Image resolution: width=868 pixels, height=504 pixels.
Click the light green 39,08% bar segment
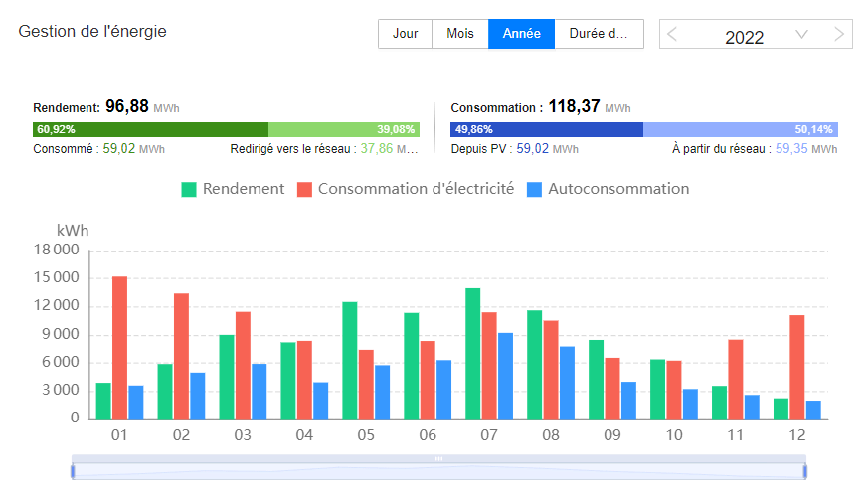click(x=343, y=129)
